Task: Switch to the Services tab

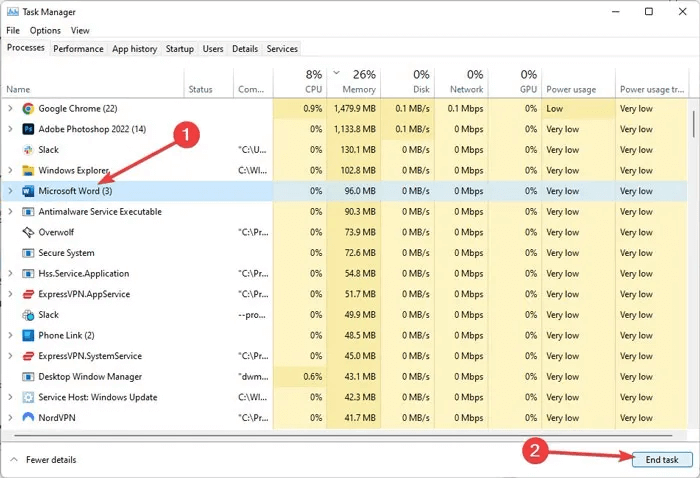Action: coord(282,49)
